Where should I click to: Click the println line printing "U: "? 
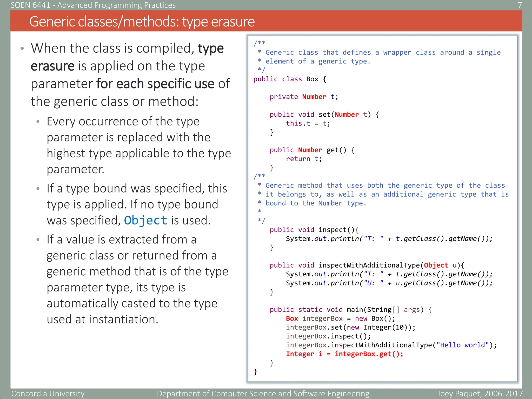pyautogui.click(x=389, y=283)
